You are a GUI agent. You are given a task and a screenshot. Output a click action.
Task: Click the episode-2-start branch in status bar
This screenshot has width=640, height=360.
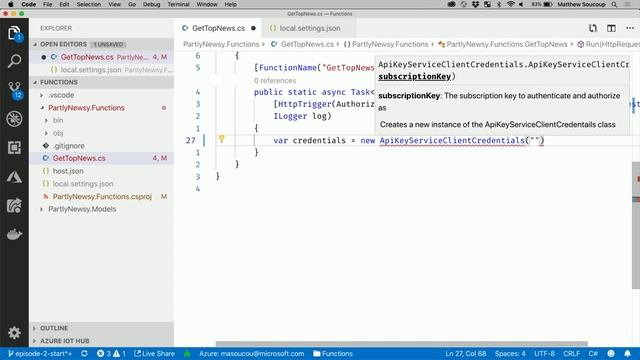tap(40, 353)
